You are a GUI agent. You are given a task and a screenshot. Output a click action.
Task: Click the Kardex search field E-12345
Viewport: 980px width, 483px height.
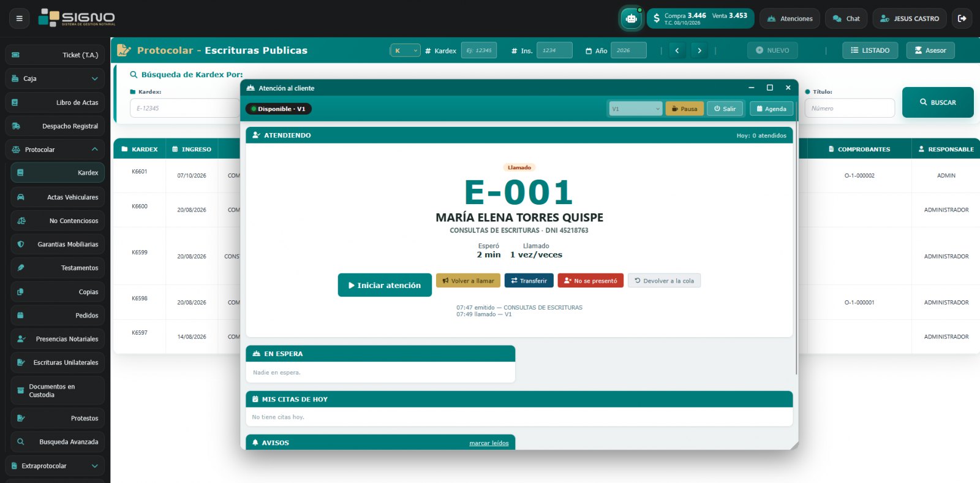184,108
